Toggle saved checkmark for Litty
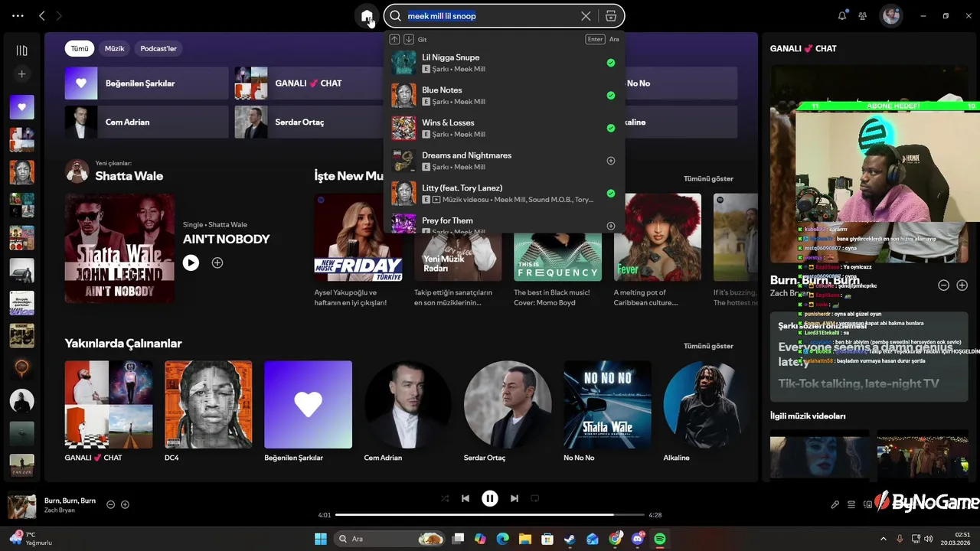Image resolution: width=980 pixels, height=551 pixels. pos(611,194)
